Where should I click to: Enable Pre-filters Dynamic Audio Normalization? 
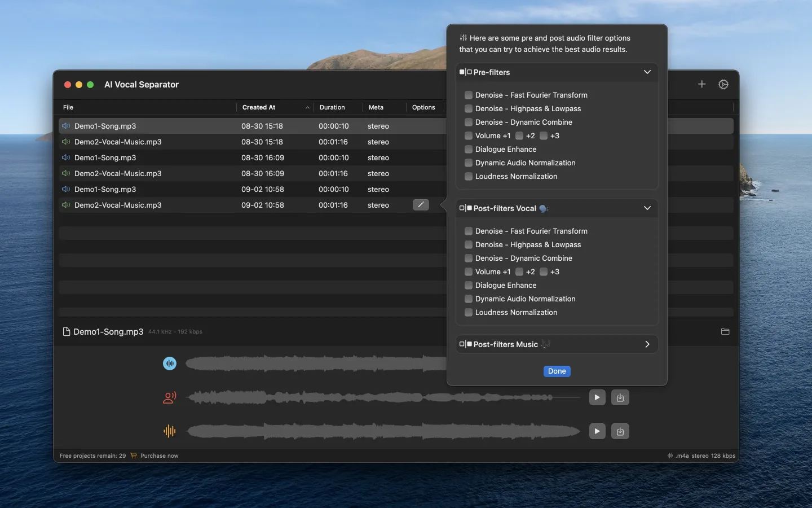[469, 163]
